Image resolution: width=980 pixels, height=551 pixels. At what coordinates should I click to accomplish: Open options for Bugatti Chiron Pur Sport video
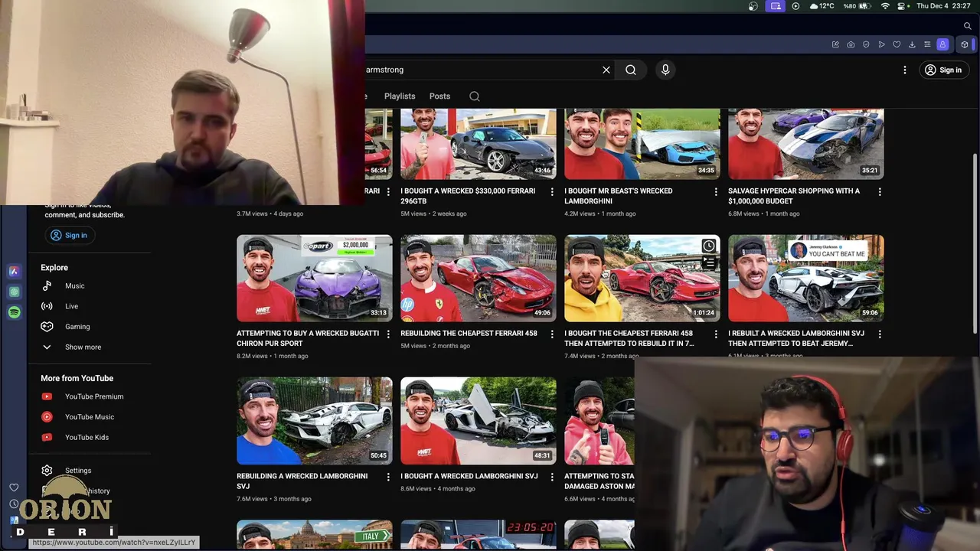pos(388,334)
